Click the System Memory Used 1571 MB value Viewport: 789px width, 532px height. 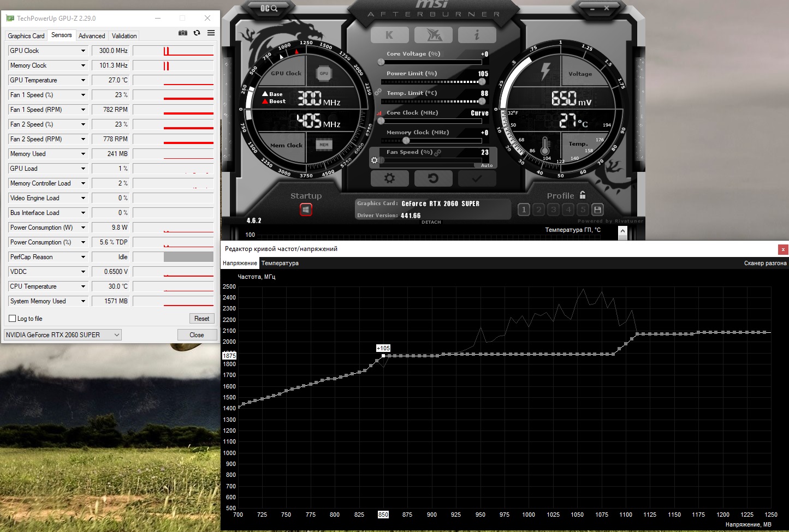pyautogui.click(x=111, y=301)
